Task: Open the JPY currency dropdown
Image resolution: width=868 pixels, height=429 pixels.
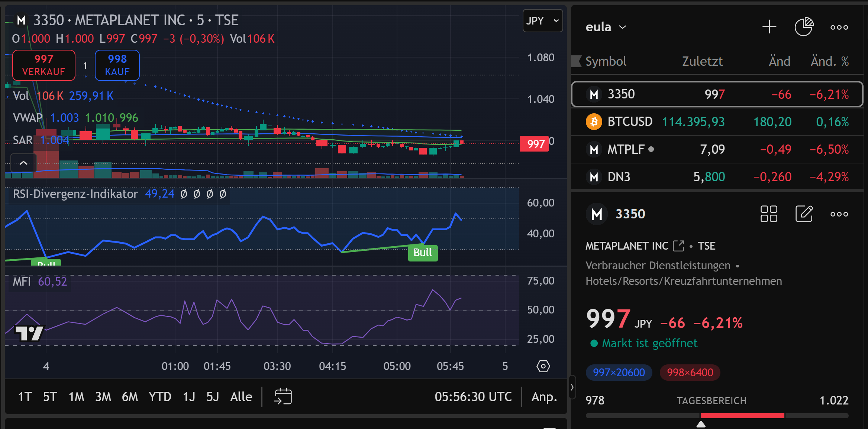Action: pos(542,21)
